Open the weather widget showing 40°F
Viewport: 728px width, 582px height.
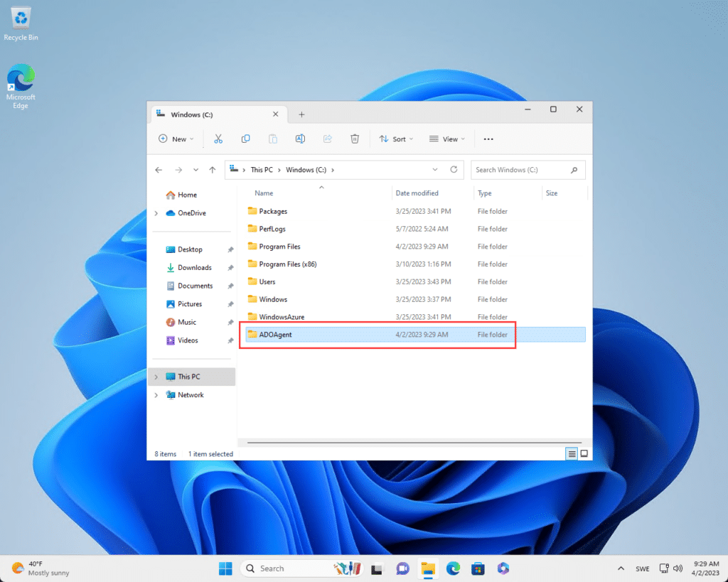coord(41,568)
